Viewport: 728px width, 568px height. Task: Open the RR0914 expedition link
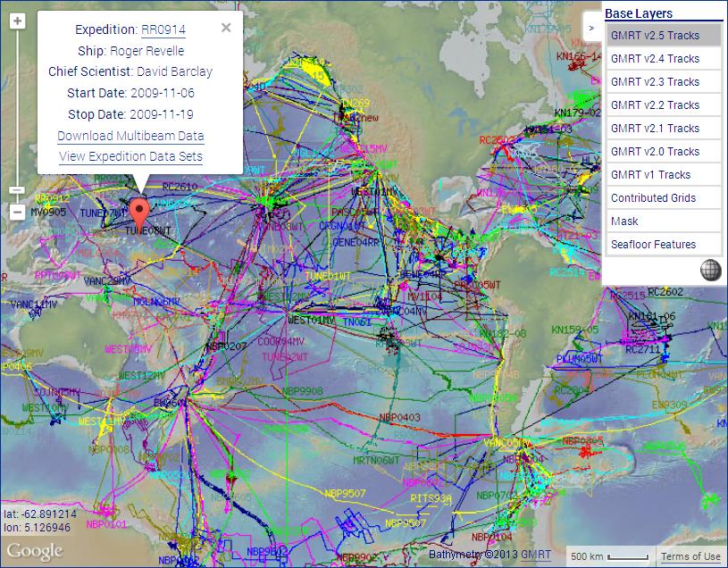tap(163, 29)
